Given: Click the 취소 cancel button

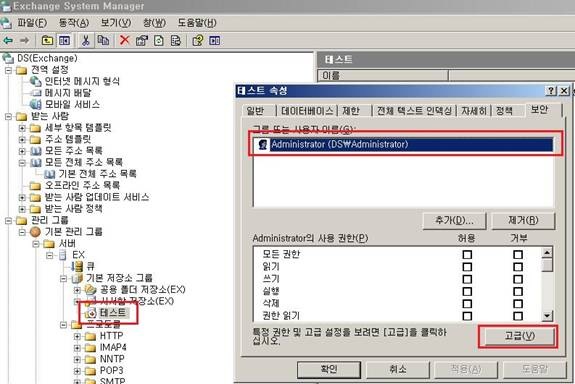Looking at the screenshot, I should pyautogui.click(x=398, y=369).
